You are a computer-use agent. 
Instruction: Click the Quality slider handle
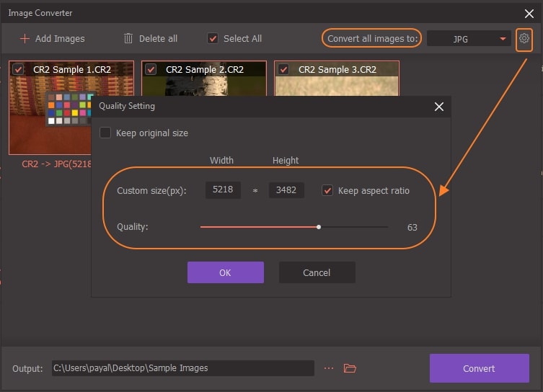pyautogui.click(x=319, y=227)
